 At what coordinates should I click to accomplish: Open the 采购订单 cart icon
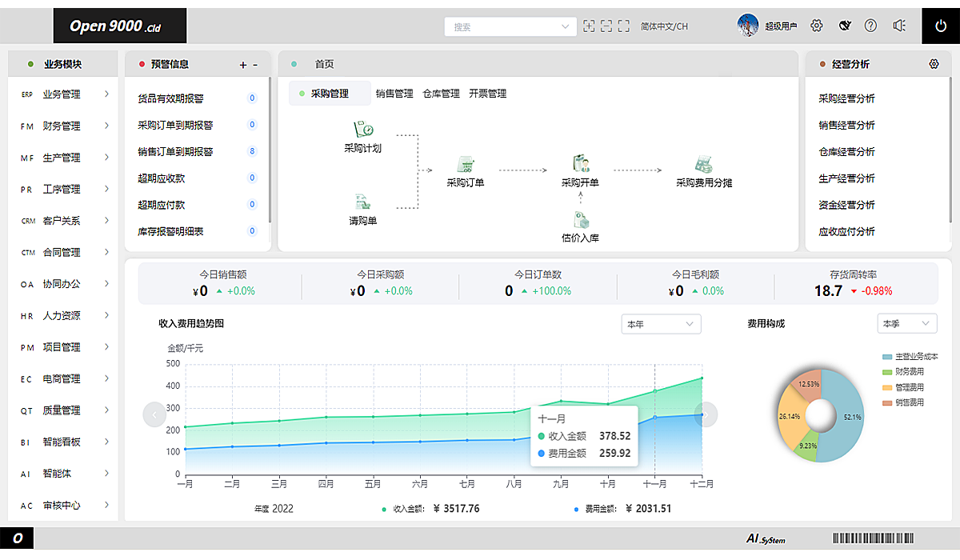(x=466, y=165)
